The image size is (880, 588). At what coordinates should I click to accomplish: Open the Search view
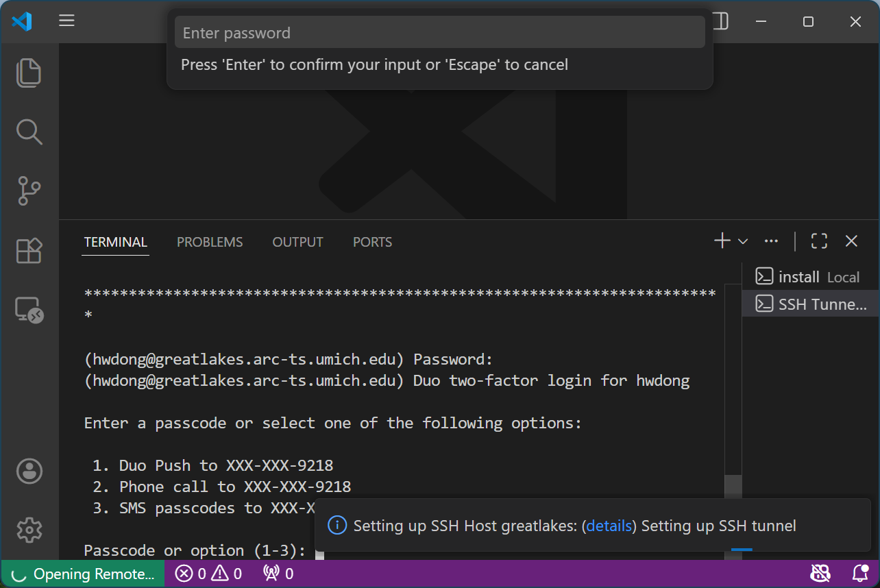point(29,132)
